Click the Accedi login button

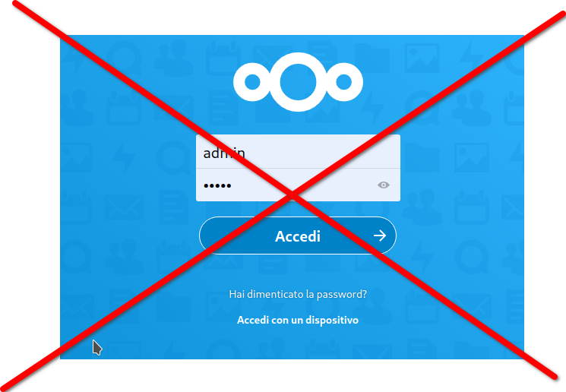click(x=298, y=236)
